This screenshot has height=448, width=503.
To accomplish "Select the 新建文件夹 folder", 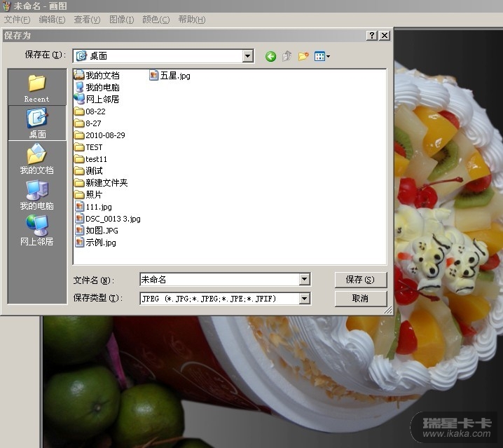I will click(x=101, y=183).
